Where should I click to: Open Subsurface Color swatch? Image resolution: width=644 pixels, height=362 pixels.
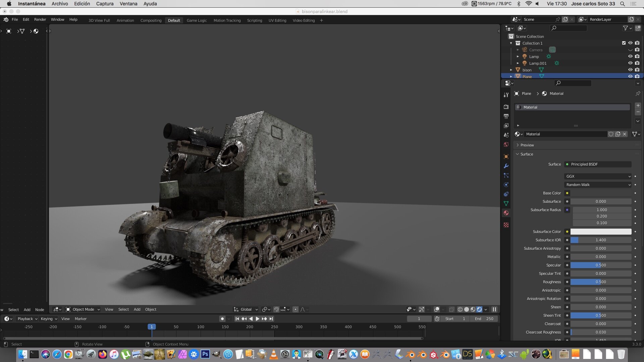click(601, 232)
